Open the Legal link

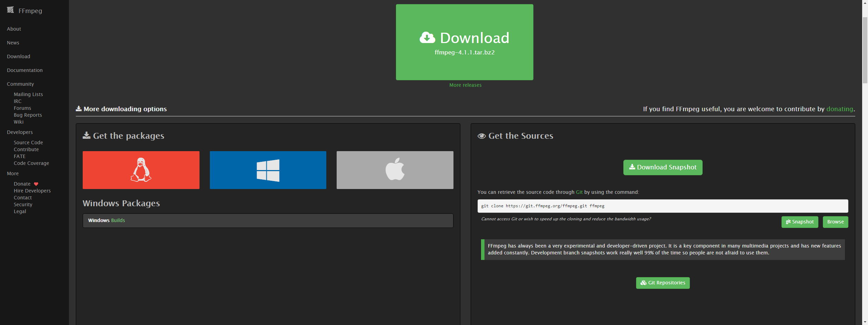click(20, 211)
